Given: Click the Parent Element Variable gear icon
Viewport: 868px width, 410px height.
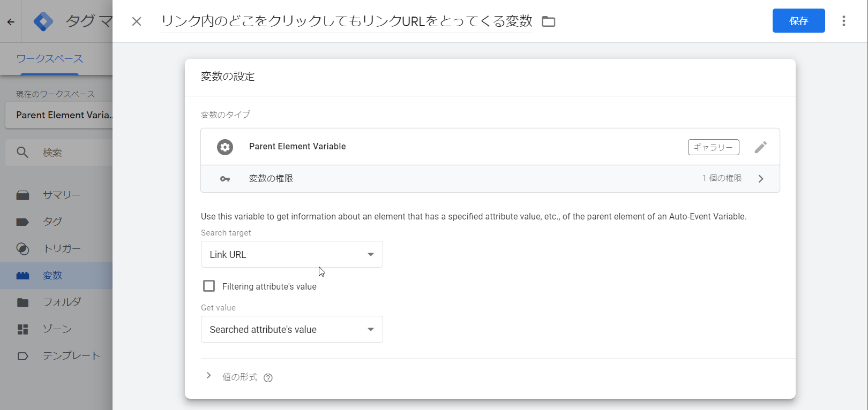Looking at the screenshot, I should click(x=225, y=147).
